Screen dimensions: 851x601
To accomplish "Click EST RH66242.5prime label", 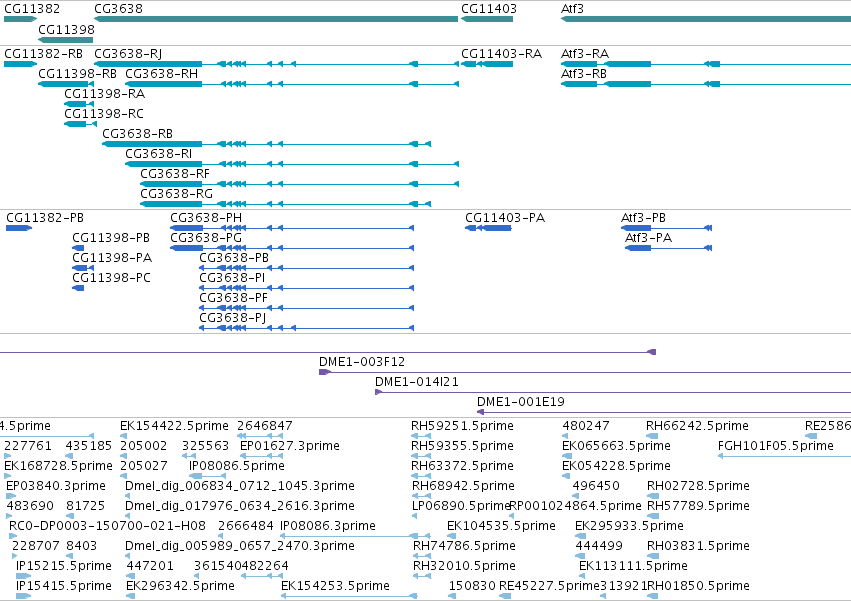I will pos(697,426).
